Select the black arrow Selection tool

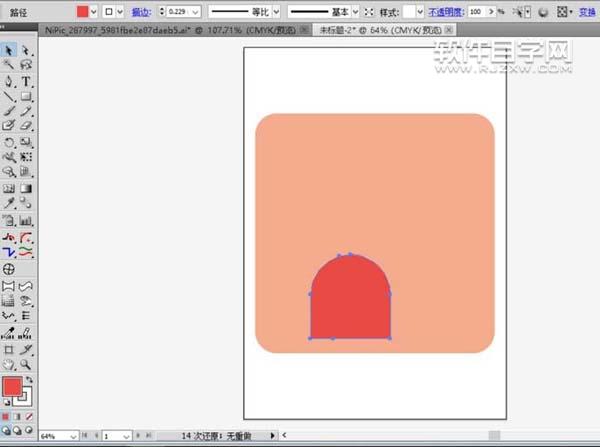click(x=9, y=49)
